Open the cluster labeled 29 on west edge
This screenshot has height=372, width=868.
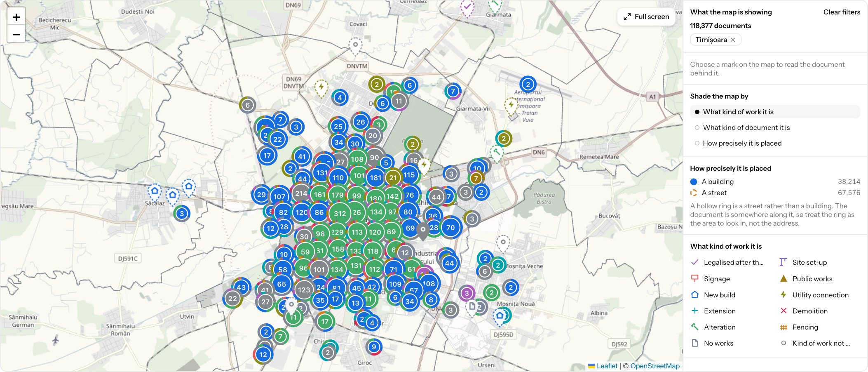pos(261,195)
